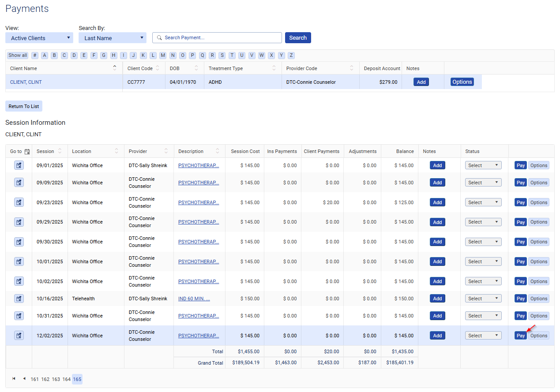560x392 pixels.
Task: Add a note to CLIENT, CLINT row
Action: coord(421,82)
